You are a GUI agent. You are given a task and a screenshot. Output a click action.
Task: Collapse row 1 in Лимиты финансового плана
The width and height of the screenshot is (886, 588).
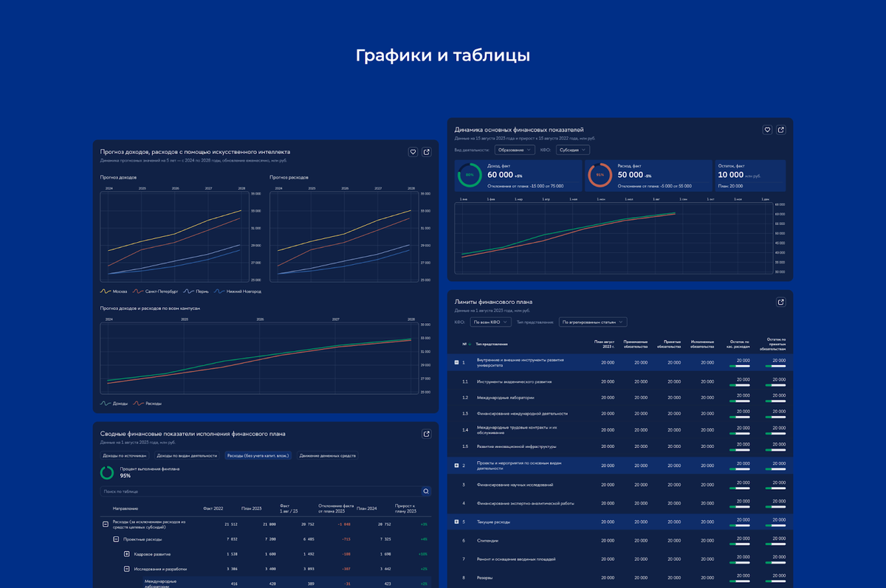[x=456, y=362]
